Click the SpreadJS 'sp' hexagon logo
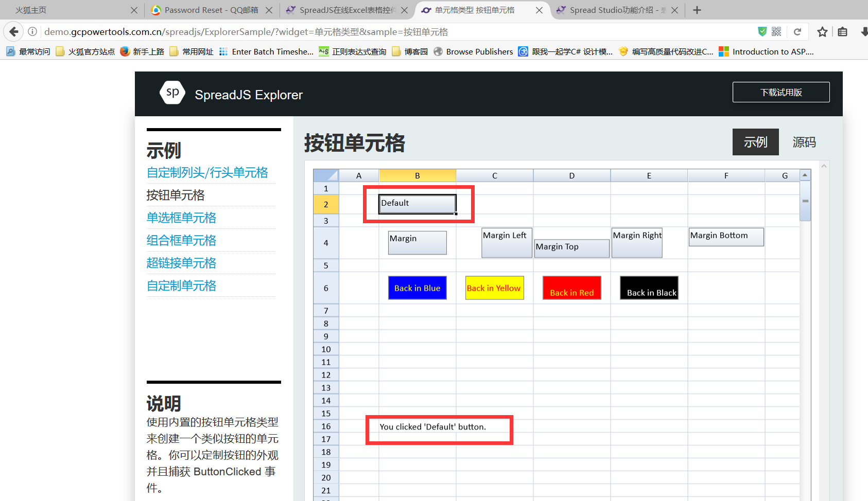Viewport: 868px width, 501px height. click(x=172, y=93)
